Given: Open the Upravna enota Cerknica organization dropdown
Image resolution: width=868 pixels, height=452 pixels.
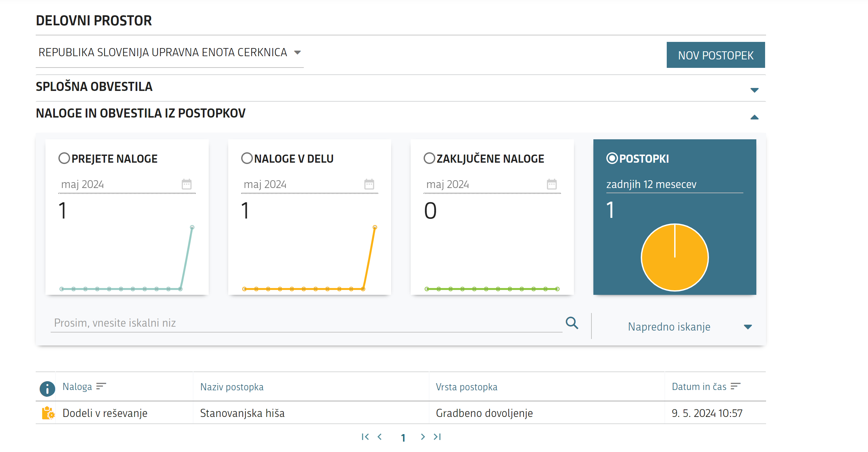Looking at the screenshot, I should [x=169, y=53].
